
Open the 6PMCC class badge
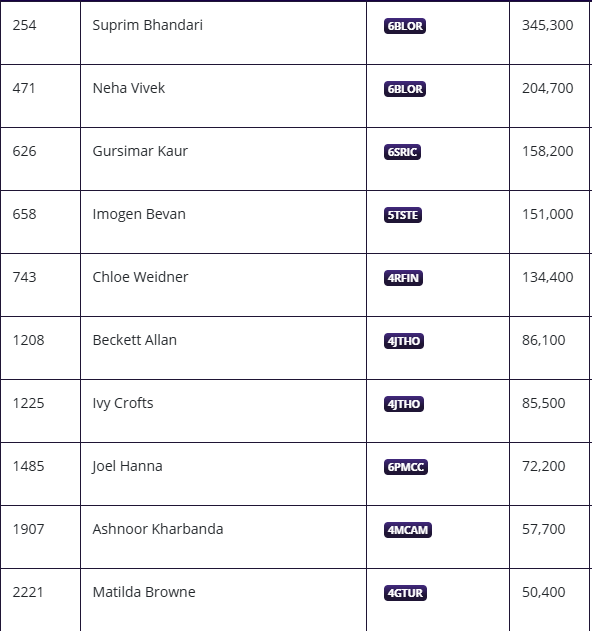click(406, 467)
